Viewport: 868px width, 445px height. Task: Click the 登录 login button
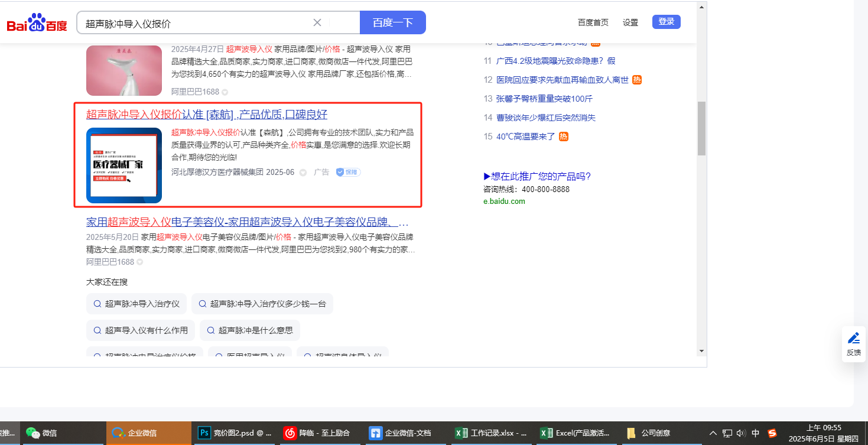coord(666,22)
